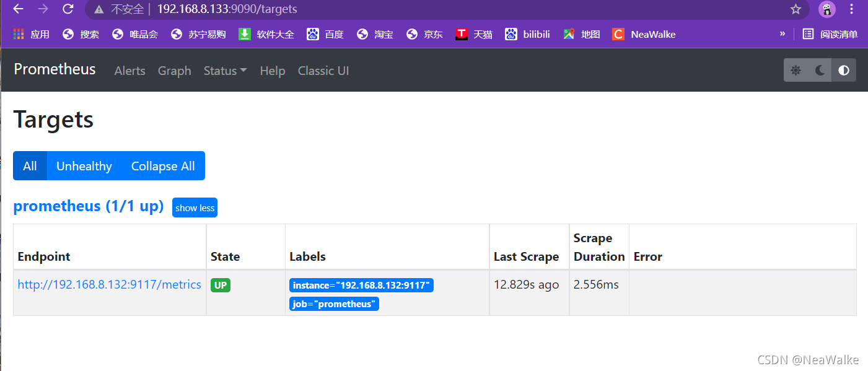The image size is (868, 371).
Task: Open the Help nav item
Action: click(x=273, y=71)
